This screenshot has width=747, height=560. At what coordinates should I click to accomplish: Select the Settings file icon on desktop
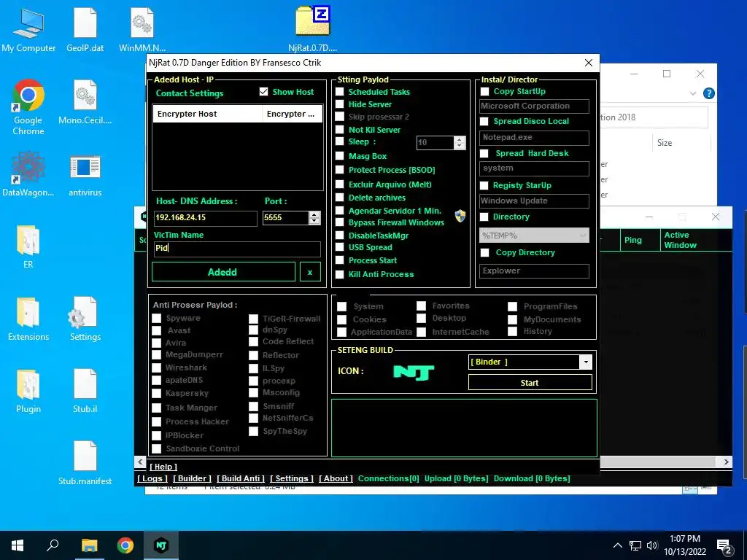[85, 319]
